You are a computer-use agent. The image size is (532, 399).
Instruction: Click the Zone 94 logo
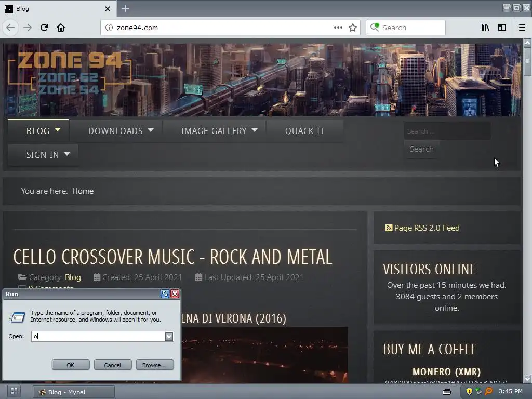70,74
